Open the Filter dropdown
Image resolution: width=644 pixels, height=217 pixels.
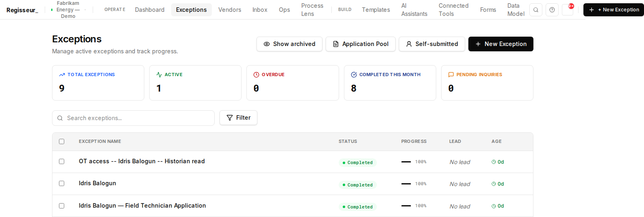(238, 118)
